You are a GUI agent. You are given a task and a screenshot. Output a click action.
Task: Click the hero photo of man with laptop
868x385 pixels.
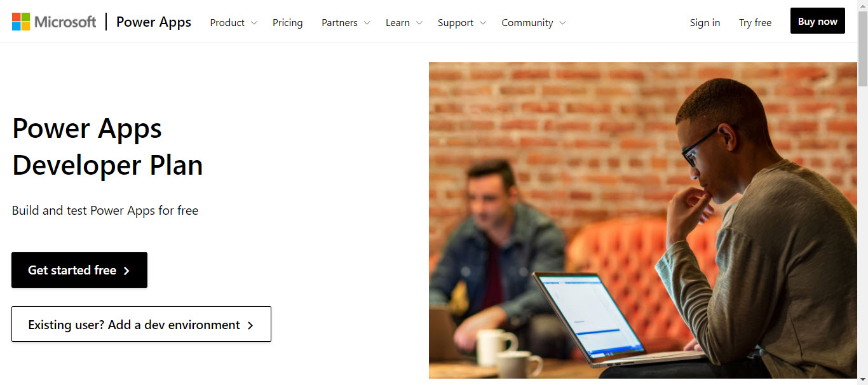[642, 220]
